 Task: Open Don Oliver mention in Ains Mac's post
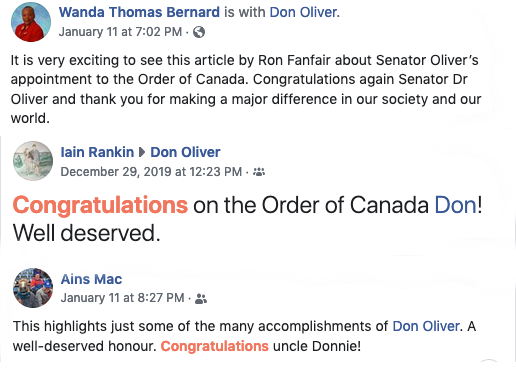426,326
